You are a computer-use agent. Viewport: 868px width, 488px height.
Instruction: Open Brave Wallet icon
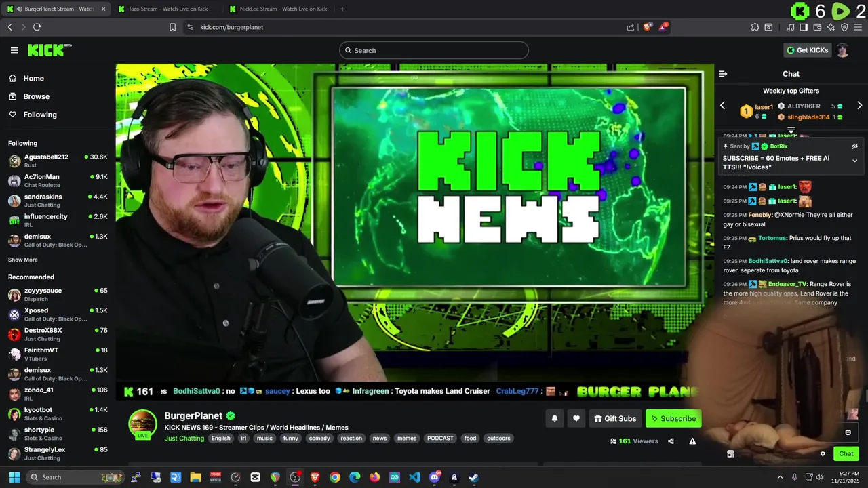(817, 27)
